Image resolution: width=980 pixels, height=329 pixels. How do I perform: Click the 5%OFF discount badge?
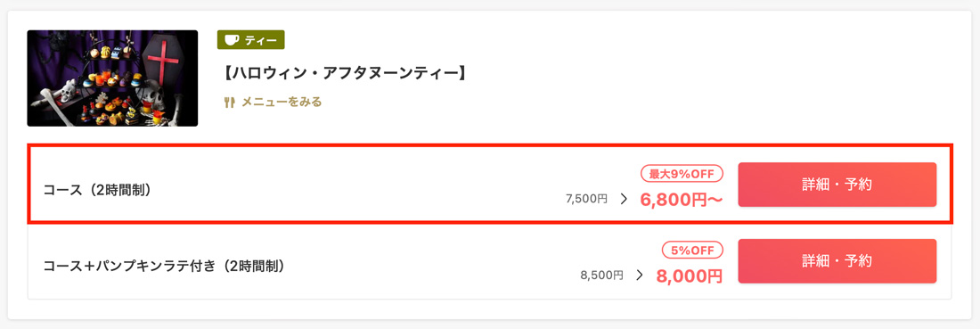(x=692, y=251)
